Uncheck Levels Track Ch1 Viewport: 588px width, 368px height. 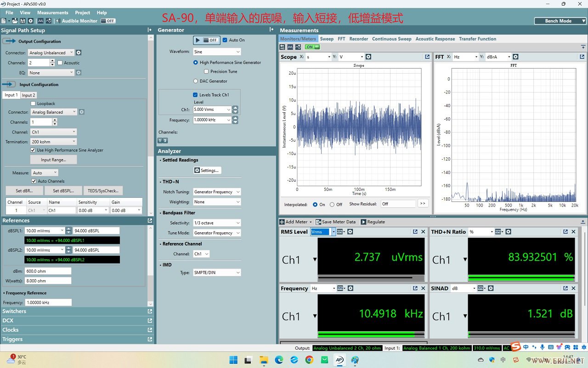195,95
